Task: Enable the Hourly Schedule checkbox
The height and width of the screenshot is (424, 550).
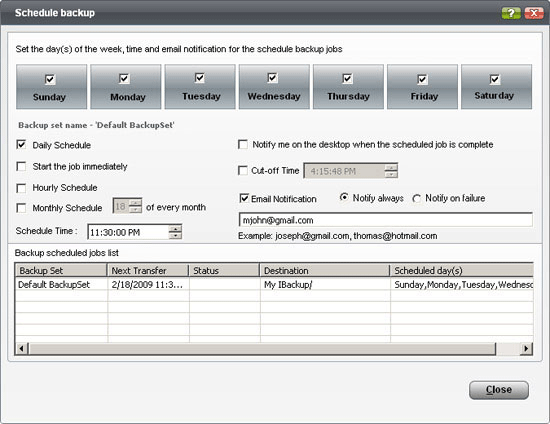Action: coord(21,188)
